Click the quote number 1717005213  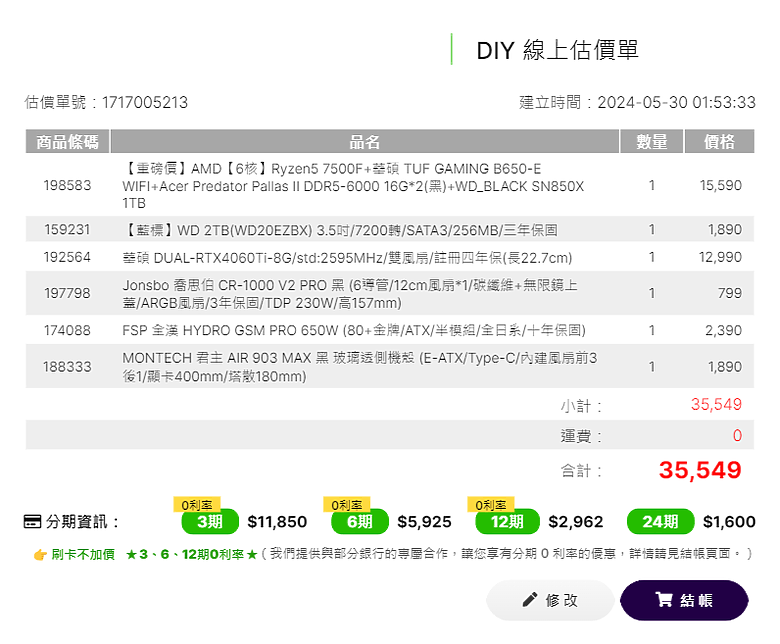pos(145,102)
